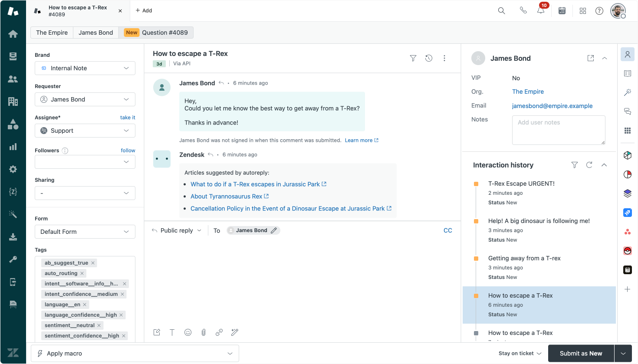Close How to escape a T-Rex tab

pyautogui.click(x=120, y=11)
